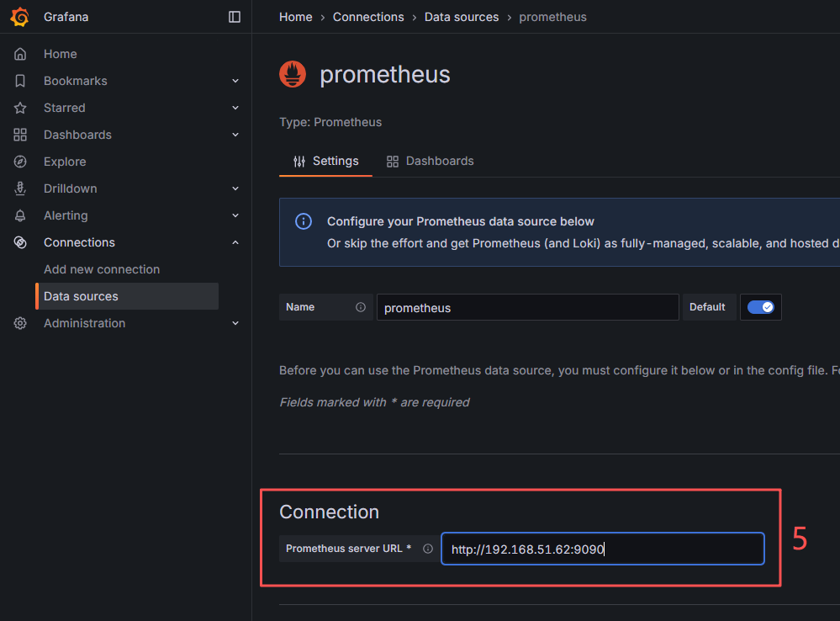Expand the Dashboards sidebar chevron
Image resolution: width=840 pixels, height=621 pixels.
[235, 135]
